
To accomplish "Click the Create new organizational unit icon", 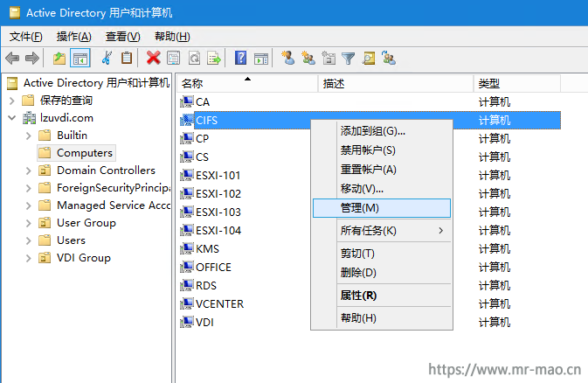I will [x=329, y=59].
